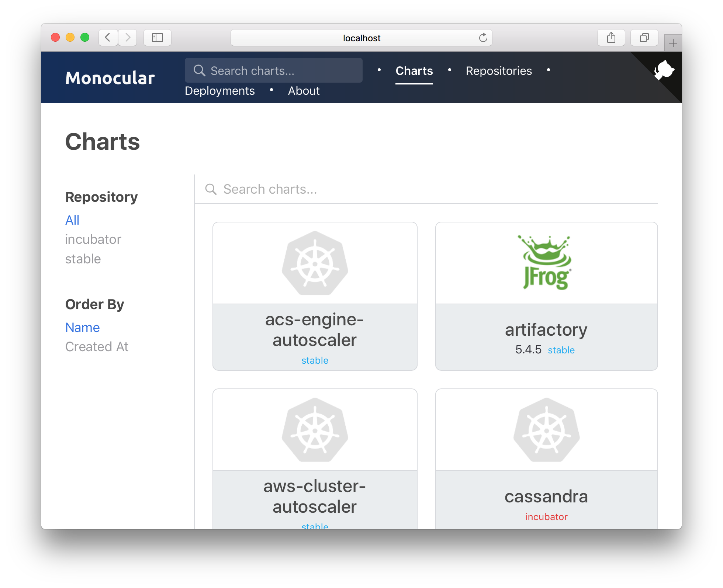Click the stable tag on artifactory
The height and width of the screenshot is (588, 723).
(x=561, y=350)
